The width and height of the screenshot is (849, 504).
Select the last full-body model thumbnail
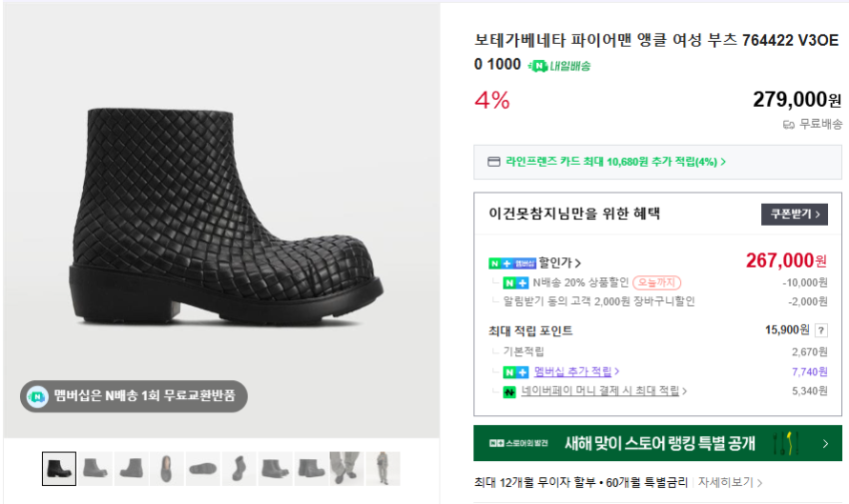click(383, 468)
